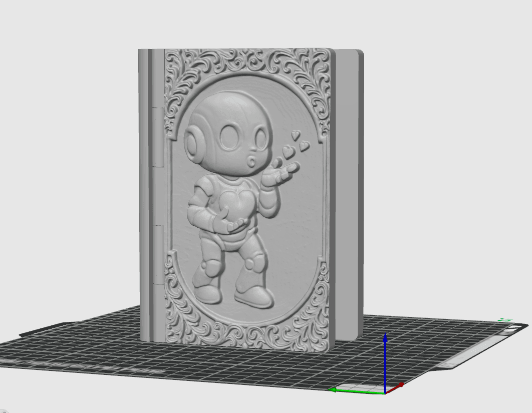Select the robot book model on the plate
Viewport: 532px width, 413px height.
click(x=251, y=200)
